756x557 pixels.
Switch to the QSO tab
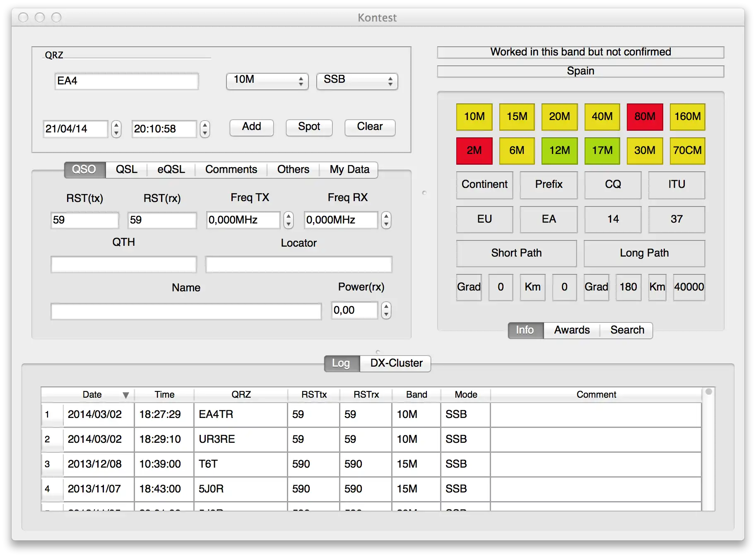tap(84, 170)
